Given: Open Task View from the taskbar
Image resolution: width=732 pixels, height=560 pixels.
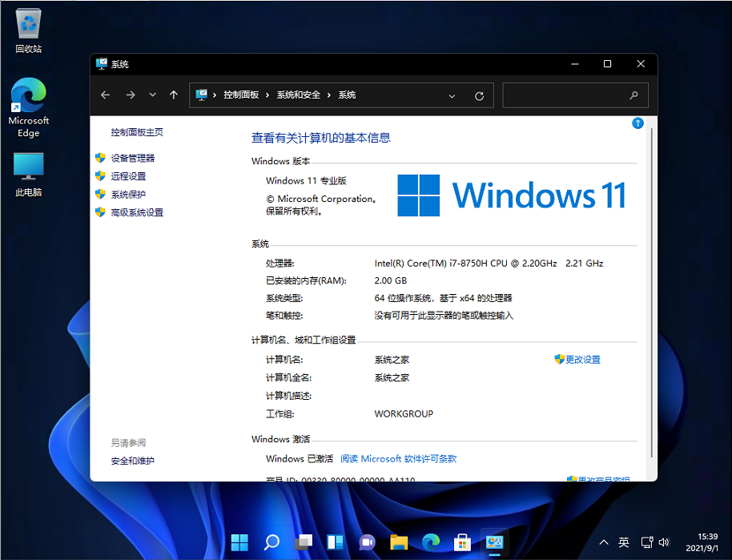Looking at the screenshot, I should pos(304,542).
